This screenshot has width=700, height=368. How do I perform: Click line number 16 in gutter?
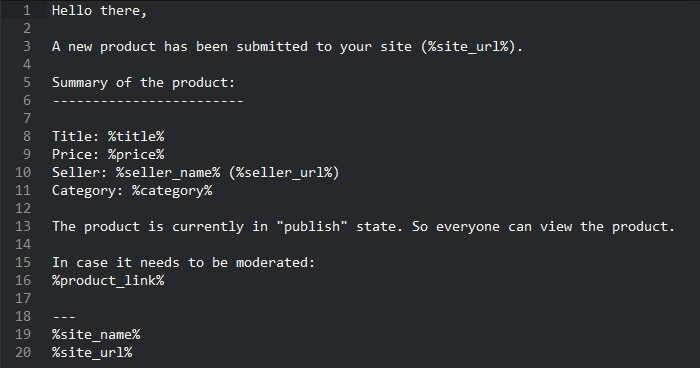(23, 280)
